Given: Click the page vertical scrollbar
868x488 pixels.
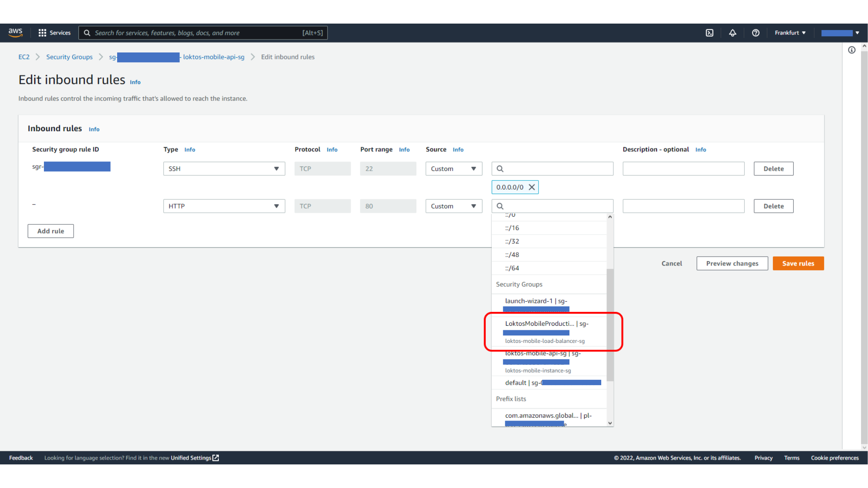Looking at the screenshot, I should 864,246.
